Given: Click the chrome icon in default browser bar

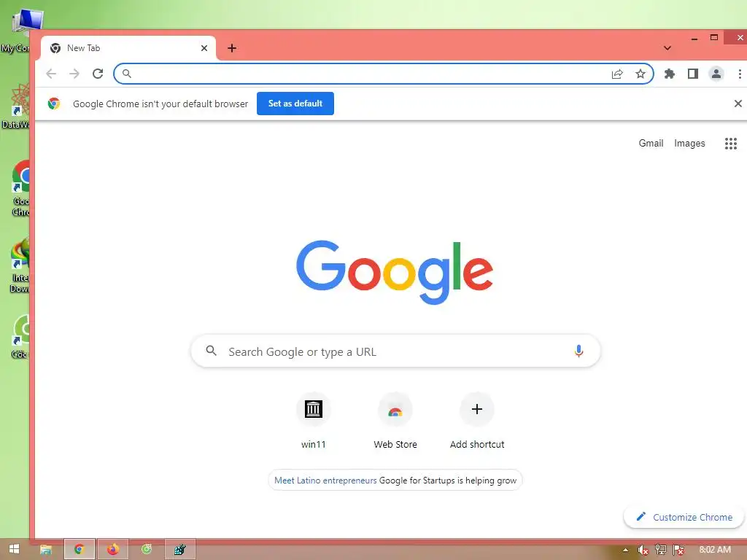Looking at the screenshot, I should click(54, 104).
